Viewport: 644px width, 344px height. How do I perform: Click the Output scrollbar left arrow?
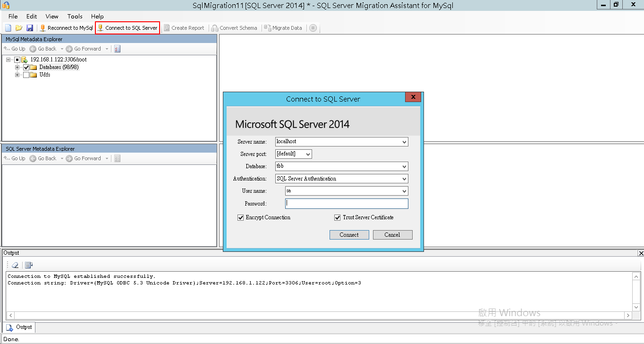(x=10, y=315)
